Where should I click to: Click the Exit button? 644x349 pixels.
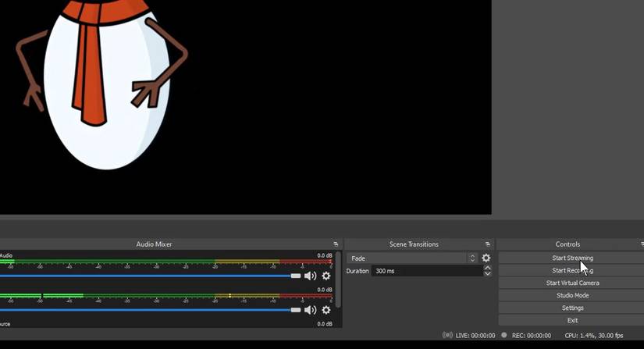tap(572, 320)
